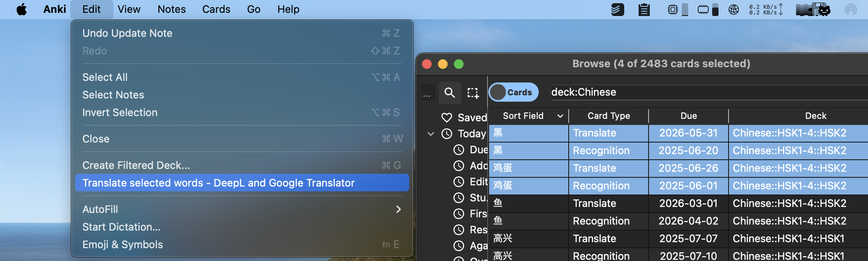Viewport: 868px width, 261px height.
Task: Open the Cards menu in menu bar
Action: click(216, 9)
